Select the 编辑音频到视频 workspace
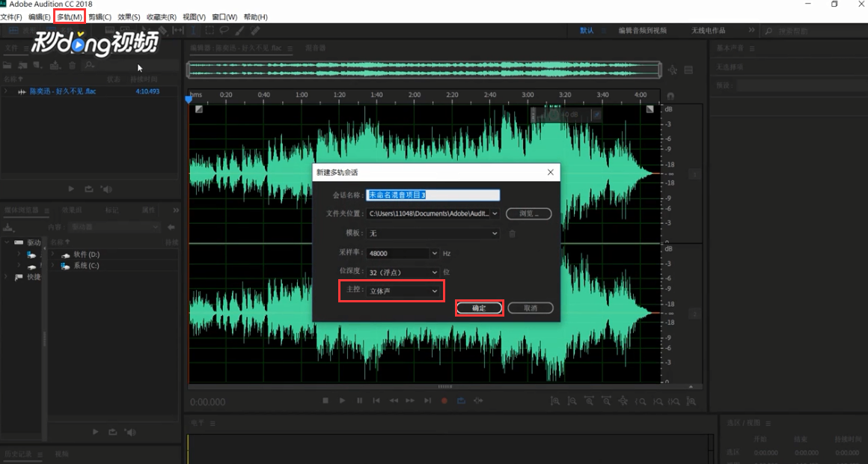This screenshot has width=868, height=464. (642, 31)
